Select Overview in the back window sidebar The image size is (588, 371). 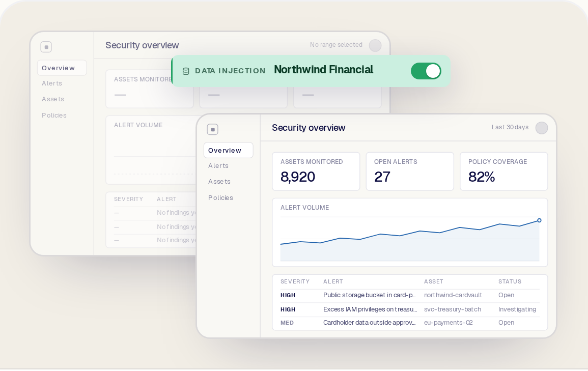click(62, 68)
